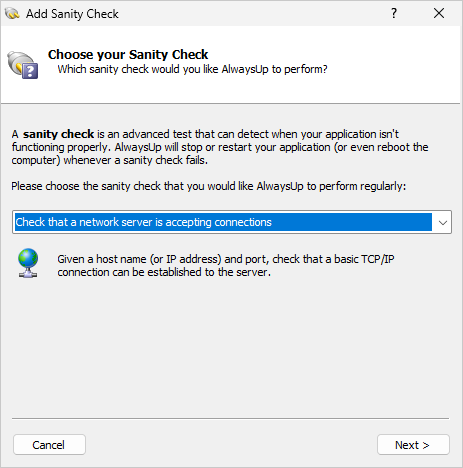Click the 'connection can be established' text line
The image size is (463, 468).
pos(164,272)
